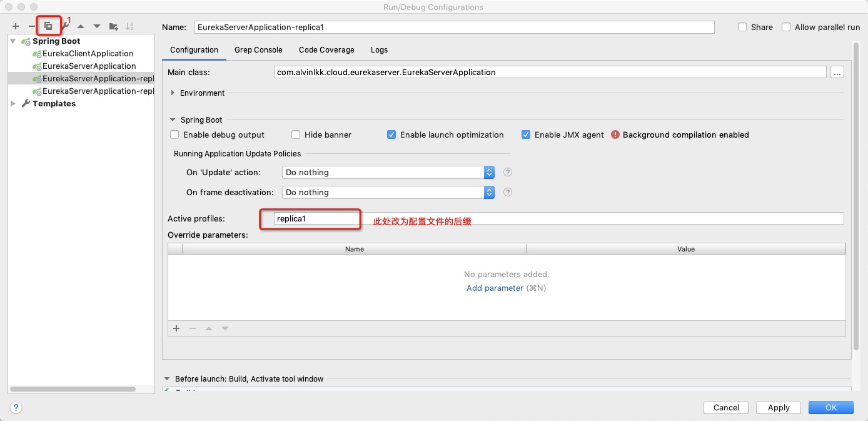Switch to the Logs tab
This screenshot has height=421, width=868.
click(x=379, y=49)
